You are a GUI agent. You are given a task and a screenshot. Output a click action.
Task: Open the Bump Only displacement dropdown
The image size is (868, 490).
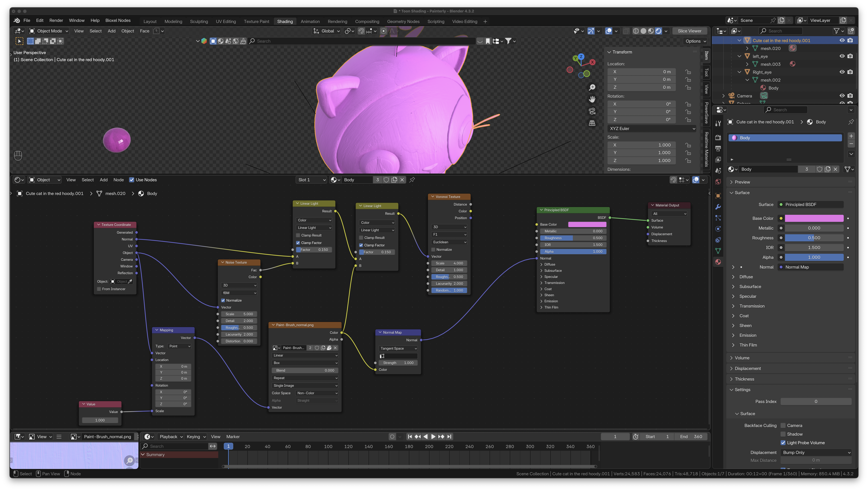coord(816,453)
